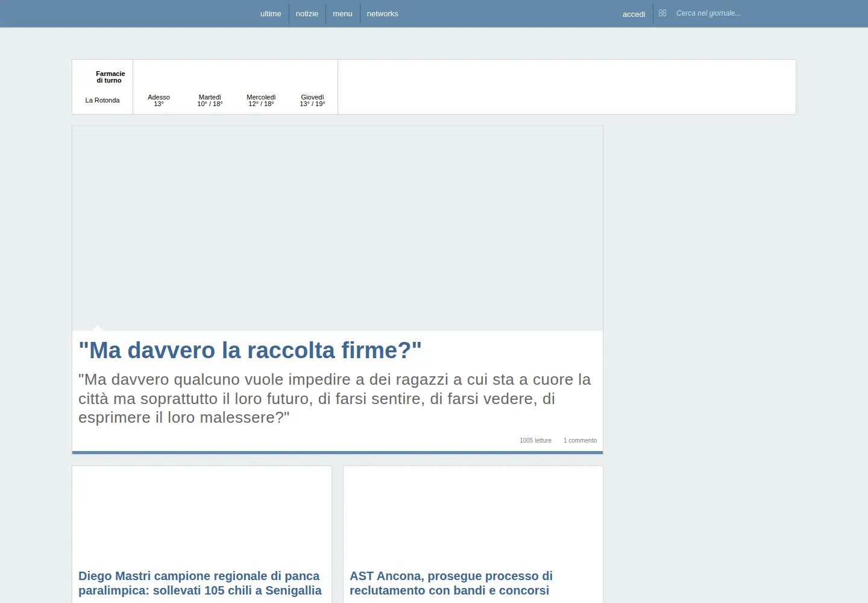Click the lead article summary paragraph
The image size is (868, 603).
pos(335,399)
